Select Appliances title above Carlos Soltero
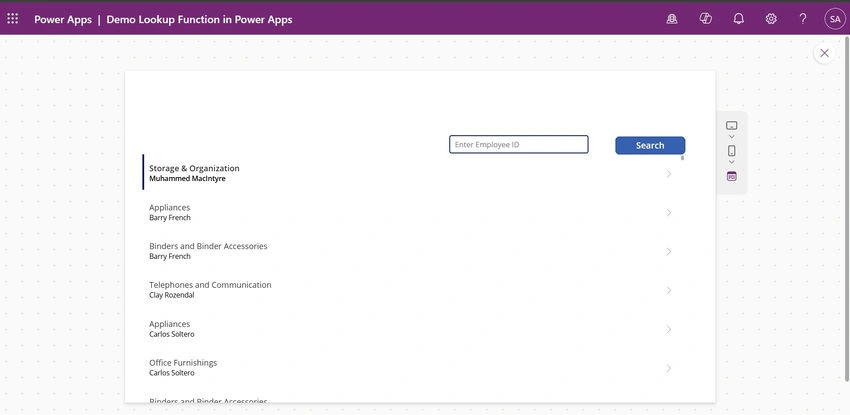Screen dimensions: 850x415 click(170, 324)
